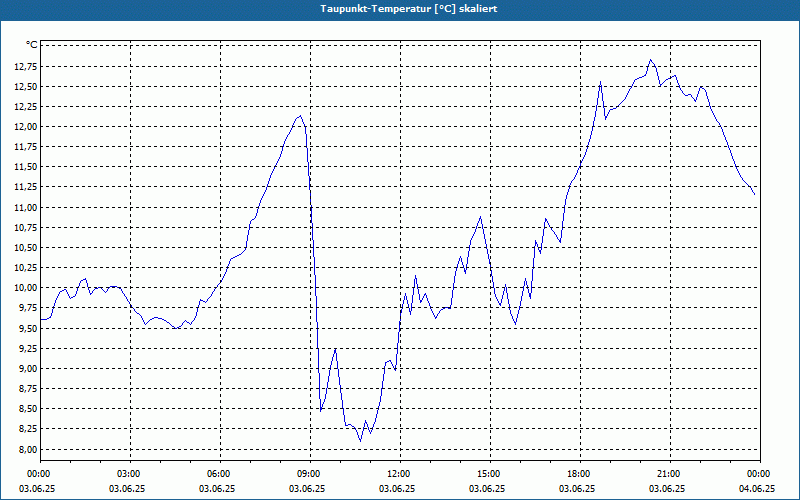Click the curve's lowest point near 10:40
Viewport: 800px width, 500px height.
coord(360,441)
